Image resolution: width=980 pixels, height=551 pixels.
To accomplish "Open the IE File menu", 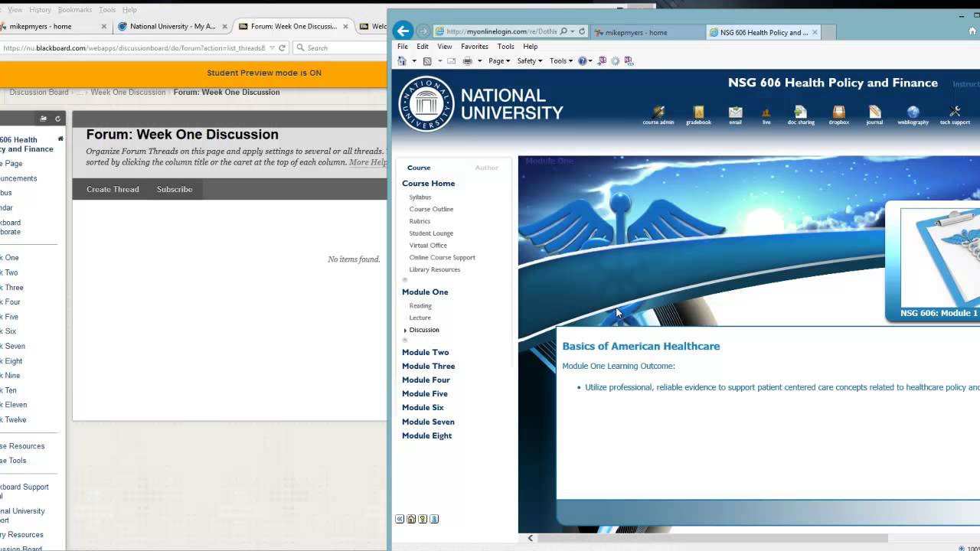I will coord(403,47).
